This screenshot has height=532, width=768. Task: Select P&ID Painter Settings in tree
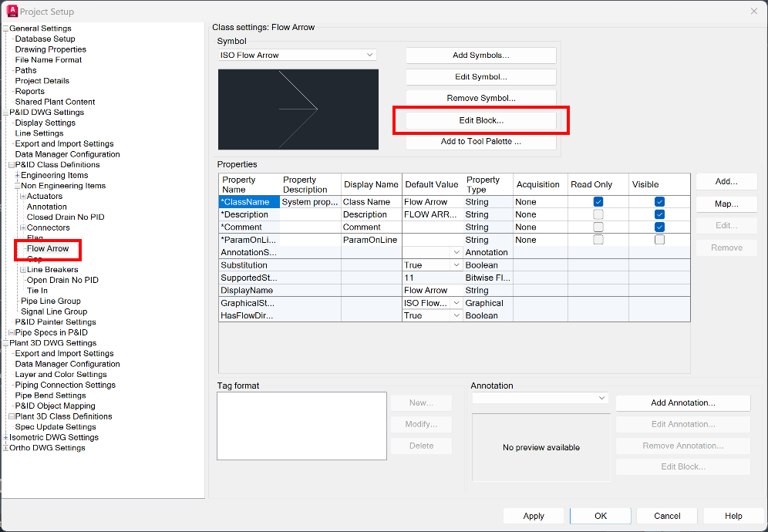56,322
